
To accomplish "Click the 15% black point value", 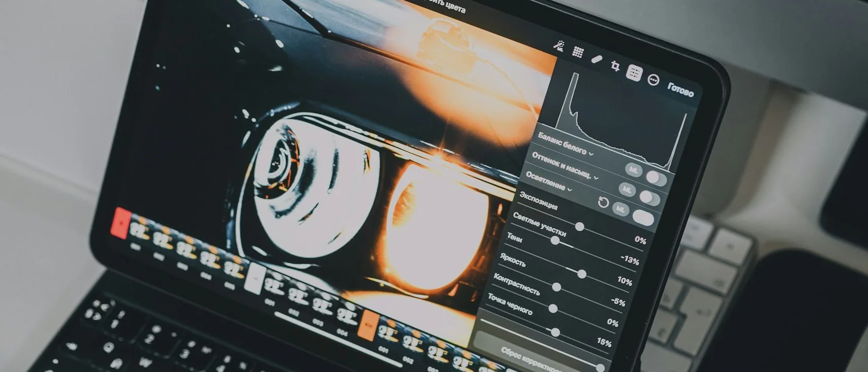I will coord(604,343).
